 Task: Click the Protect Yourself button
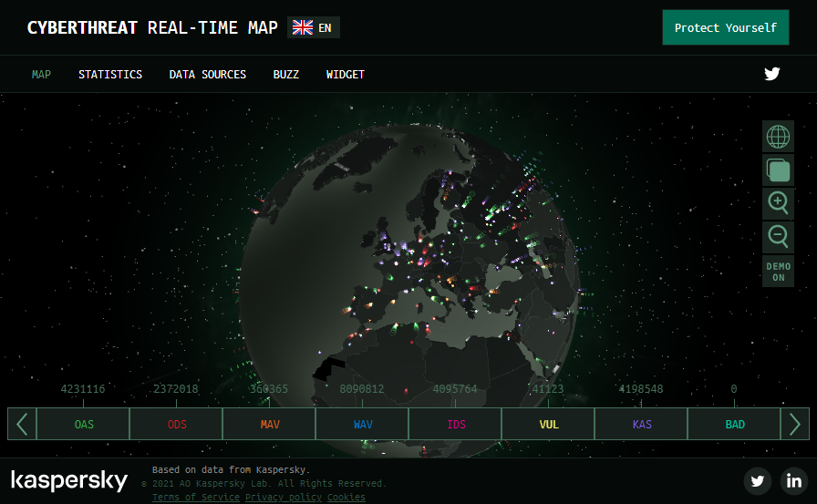[725, 27]
